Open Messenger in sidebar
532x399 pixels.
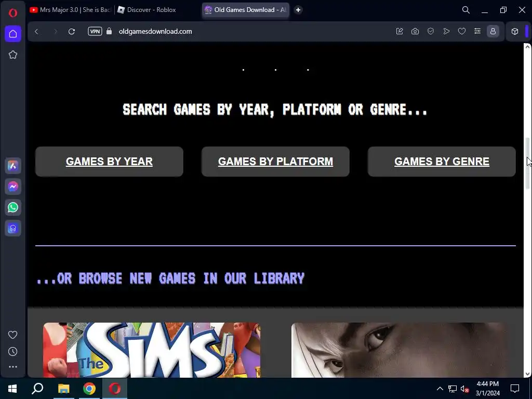[x=13, y=187]
